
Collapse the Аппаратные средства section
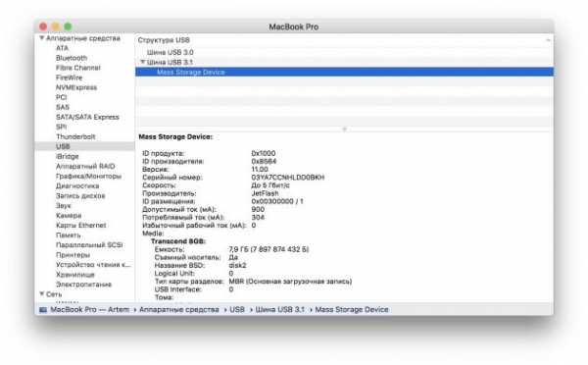[x=41, y=38]
